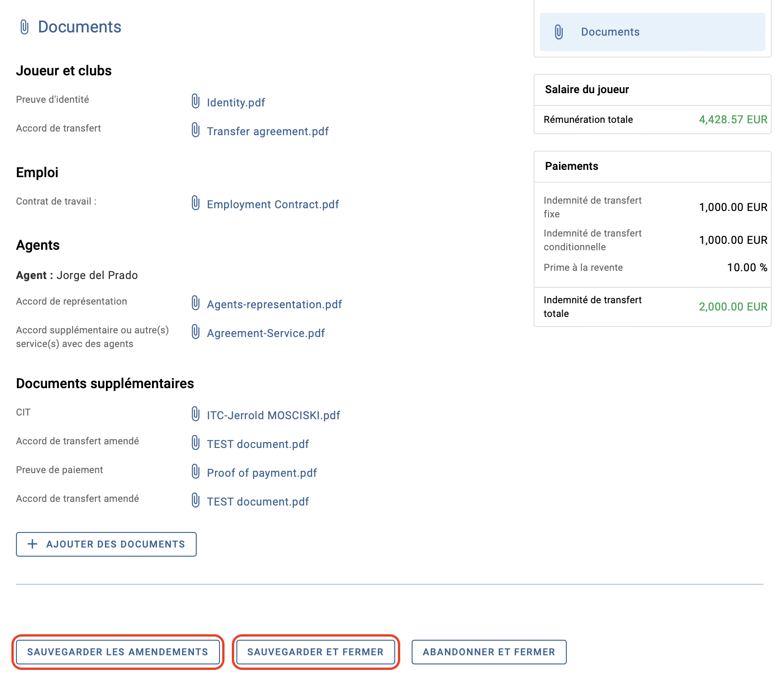Click Sauvegarder et fermer button
The image size is (784, 674).
pyautogui.click(x=316, y=652)
